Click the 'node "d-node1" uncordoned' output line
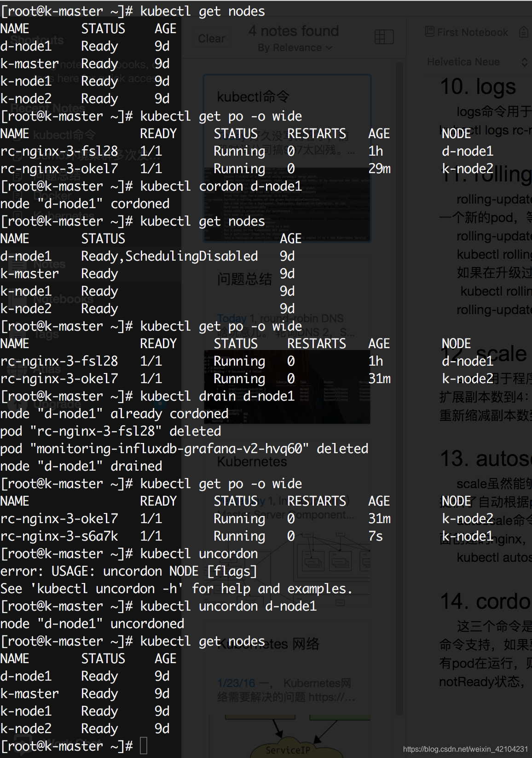Viewport: 532px width, 758px height. 92,624
